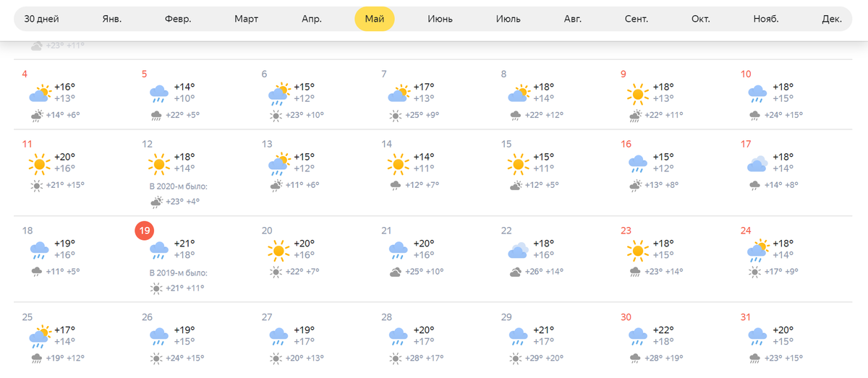Click the sun icon on May 23
Screen dimensions: 868x378
(637, 251)
